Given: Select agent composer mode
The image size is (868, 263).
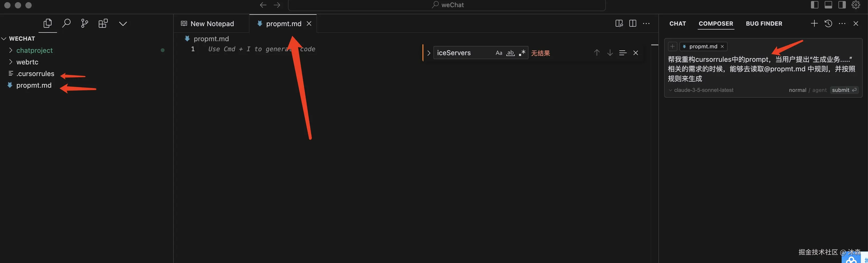Looking at the screenshot, I should tap(819, 90).
